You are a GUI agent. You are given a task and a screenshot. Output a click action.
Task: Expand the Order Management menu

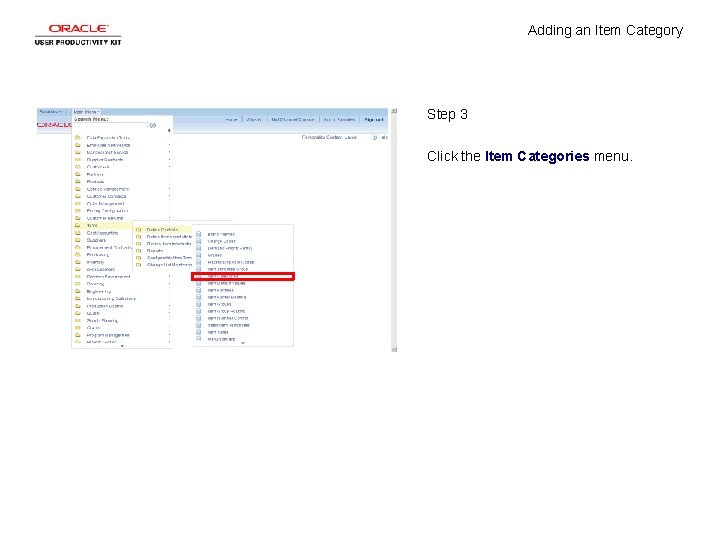click(105, 203)
